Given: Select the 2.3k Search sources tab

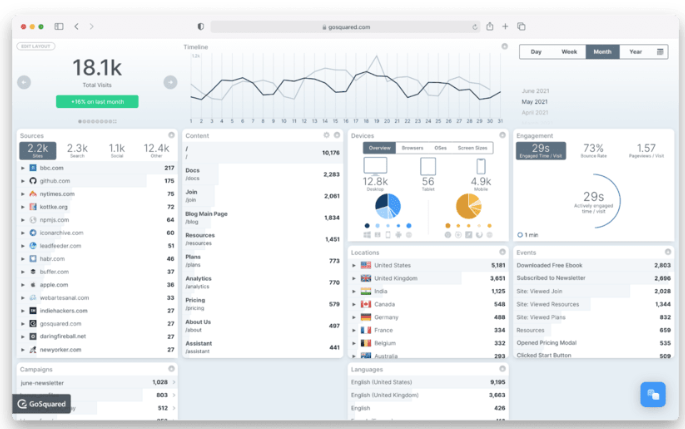Looking at the screenshot, I should coord(77,151).
